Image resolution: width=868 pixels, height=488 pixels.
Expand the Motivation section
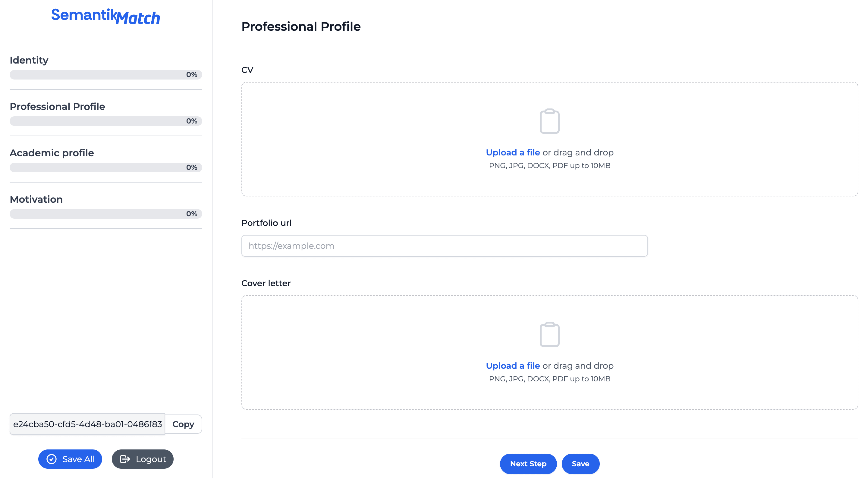click(36, 199)
